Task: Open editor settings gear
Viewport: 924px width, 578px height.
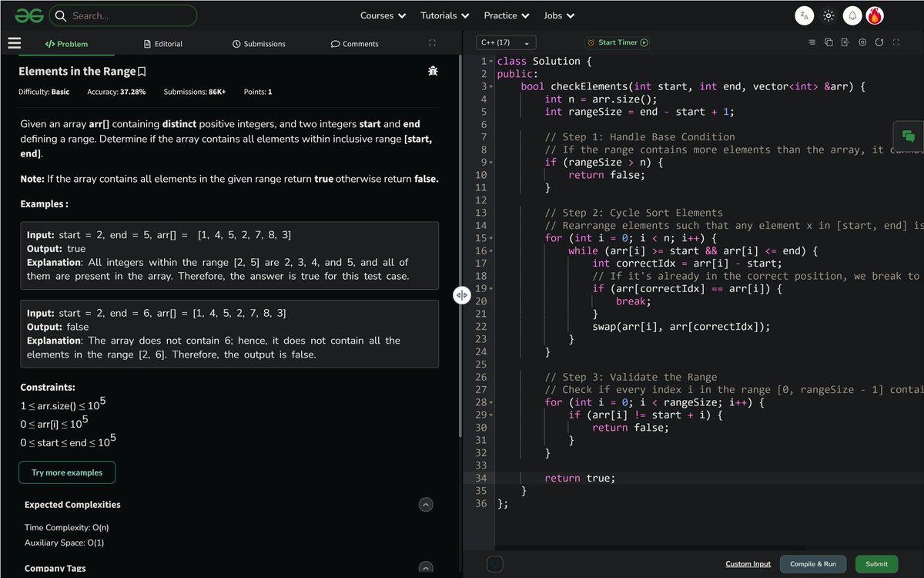Action: [862, 42]
